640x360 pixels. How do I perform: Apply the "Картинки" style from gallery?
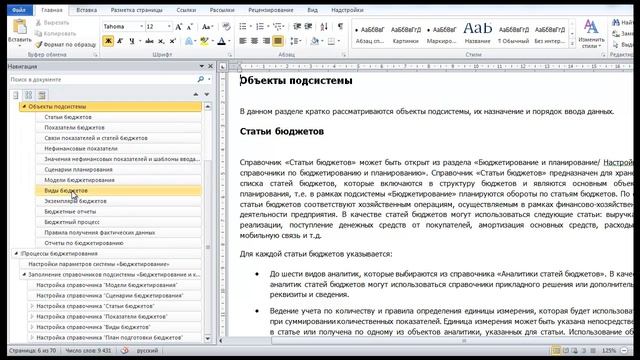pyautogui.click(x=406, y=33)
